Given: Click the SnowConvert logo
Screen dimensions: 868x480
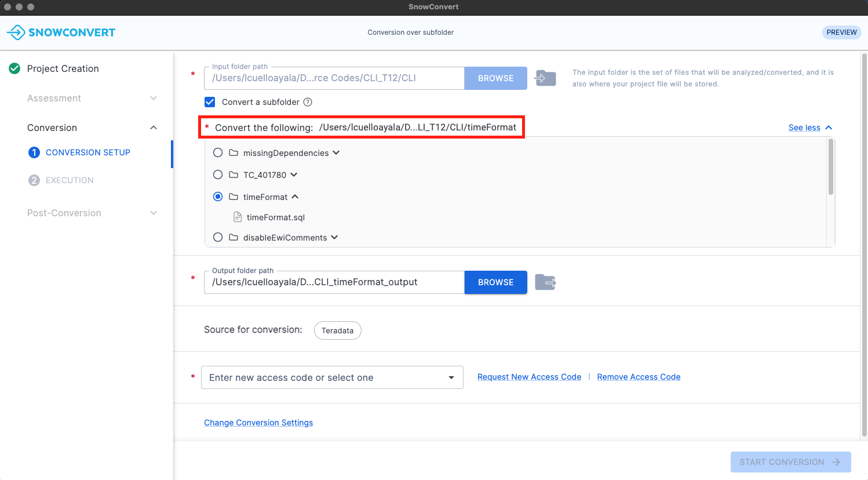Looking at the screenshot, I should (x=61, y=32).
